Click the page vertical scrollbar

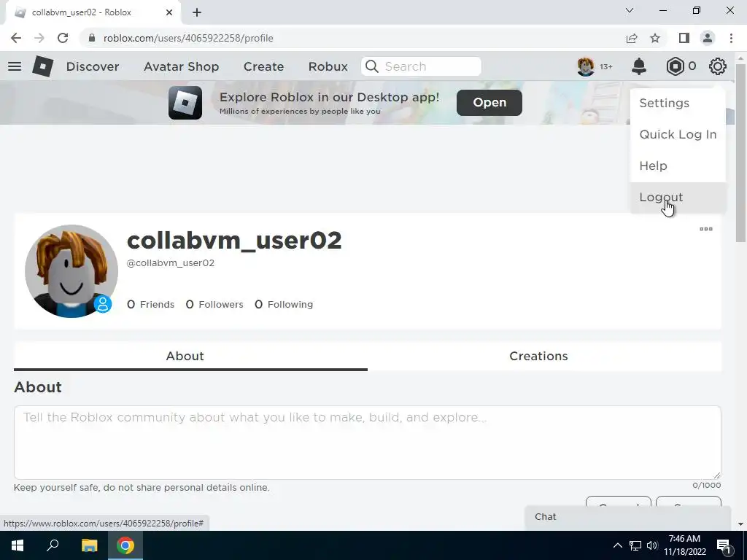pos(740,152)
